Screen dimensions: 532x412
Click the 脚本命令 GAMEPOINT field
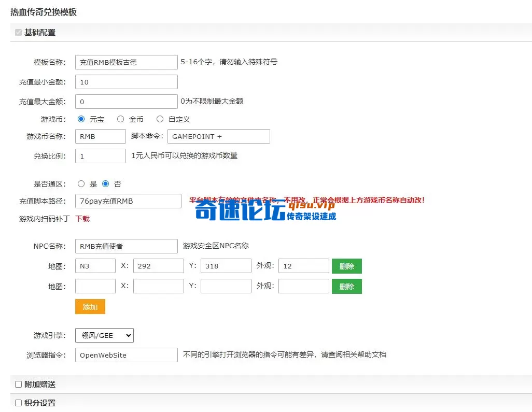[x=218, y=136]
